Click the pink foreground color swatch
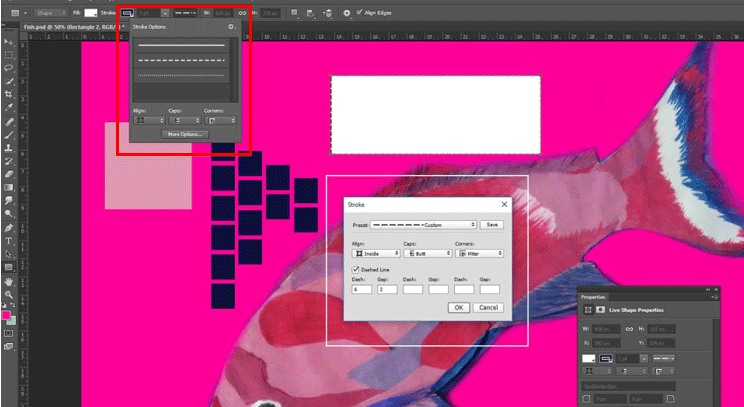744x407 pixels. point(6,315)
